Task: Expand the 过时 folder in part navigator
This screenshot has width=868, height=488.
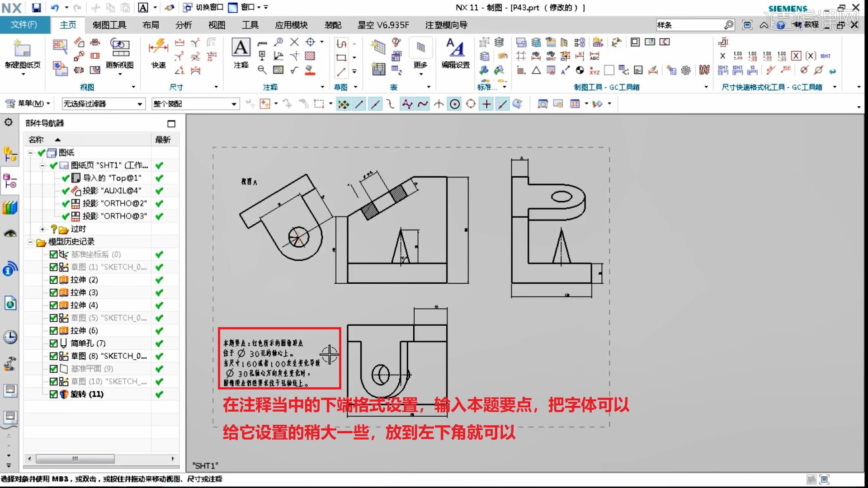Action: tap(42, 229)
